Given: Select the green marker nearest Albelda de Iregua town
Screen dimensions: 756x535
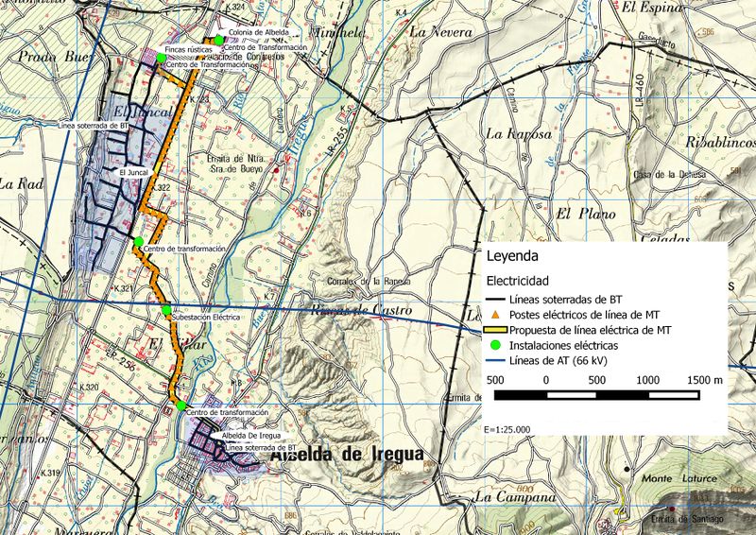Looking at the screenshot, I should [x=181, y=406].
